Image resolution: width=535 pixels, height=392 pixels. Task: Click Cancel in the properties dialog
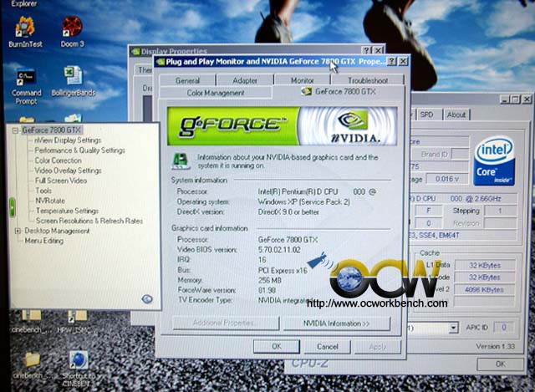tap(327, 347)
